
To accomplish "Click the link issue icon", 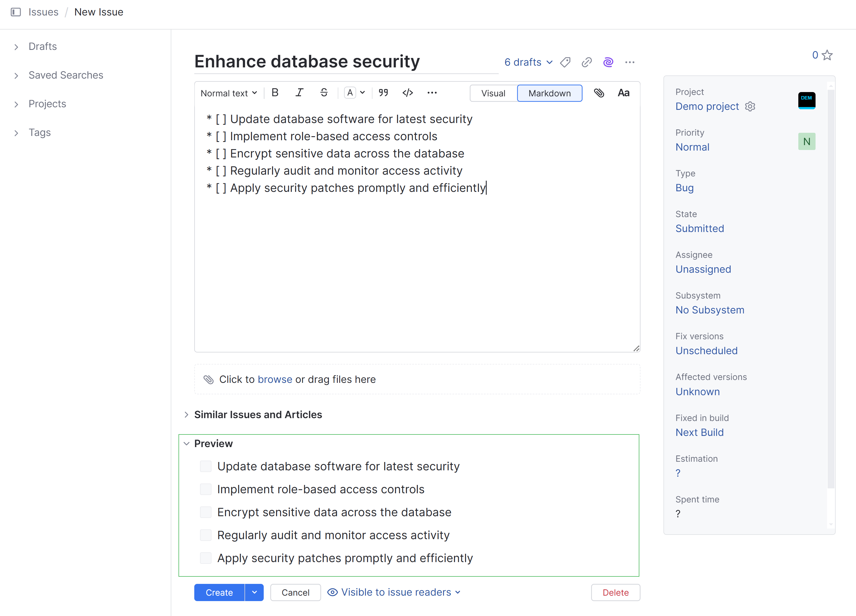I will pos(587,62).
